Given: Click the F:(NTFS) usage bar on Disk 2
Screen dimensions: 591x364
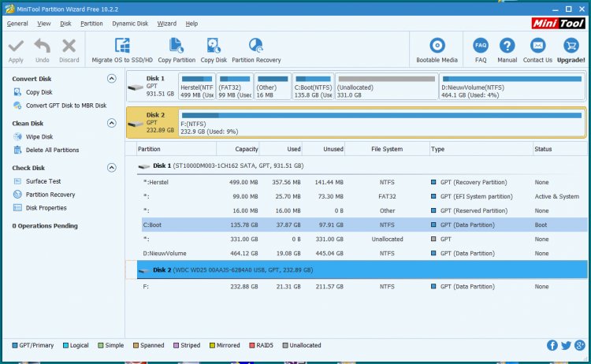Looking at the screenshot, I should pos(381,115).
